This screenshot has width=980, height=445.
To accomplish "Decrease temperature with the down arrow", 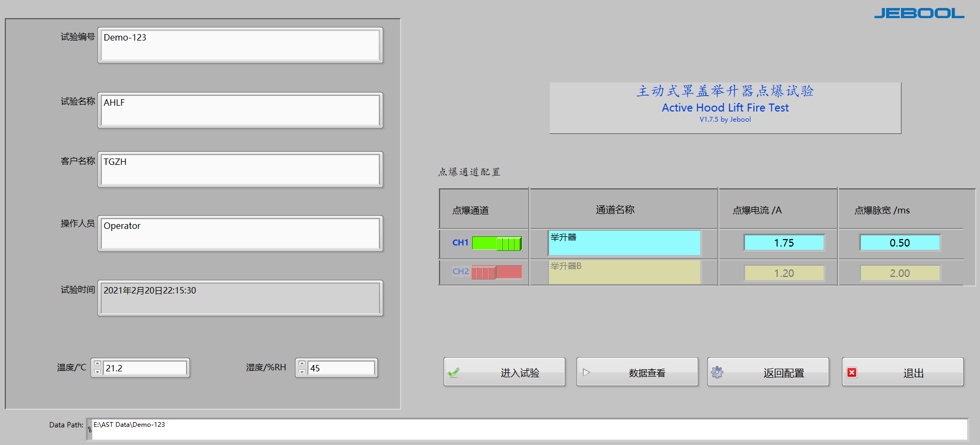I will (97, 372).
